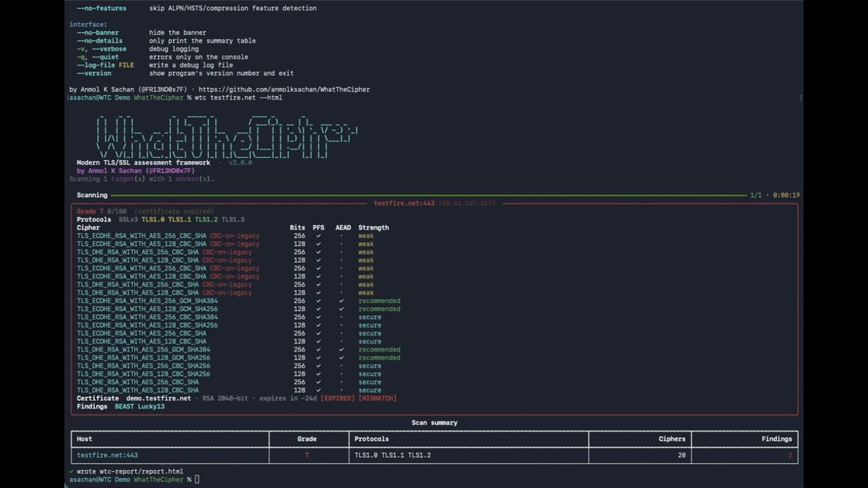Open the GitHub WhatTheCipher repository URL
Image resolution: width=868 pixels, height=488 pixels.
[284, 89]
